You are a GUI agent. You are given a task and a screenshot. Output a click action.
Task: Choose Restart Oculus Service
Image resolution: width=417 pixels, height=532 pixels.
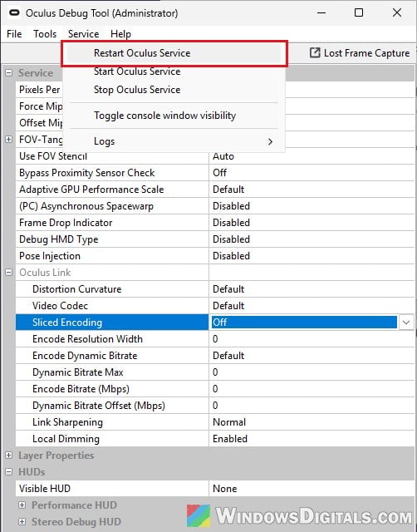[x=174, y=53]
